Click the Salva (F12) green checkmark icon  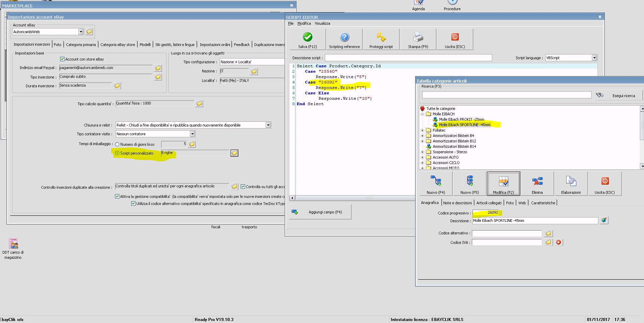tap(307, 37)
